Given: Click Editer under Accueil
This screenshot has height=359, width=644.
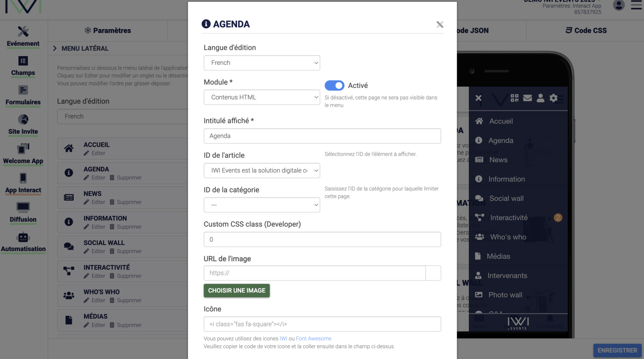Looking at the screenshot, I should (x=94, y=153).
